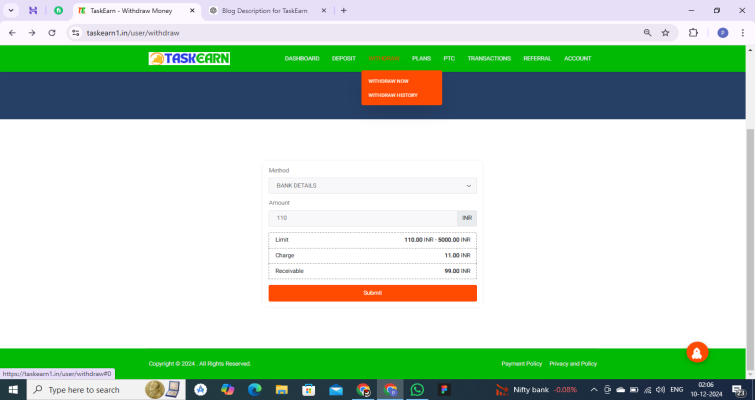The image size is (755, 400).
Task: Click the TaskEarn logo in the header
Action: [189, 58]
